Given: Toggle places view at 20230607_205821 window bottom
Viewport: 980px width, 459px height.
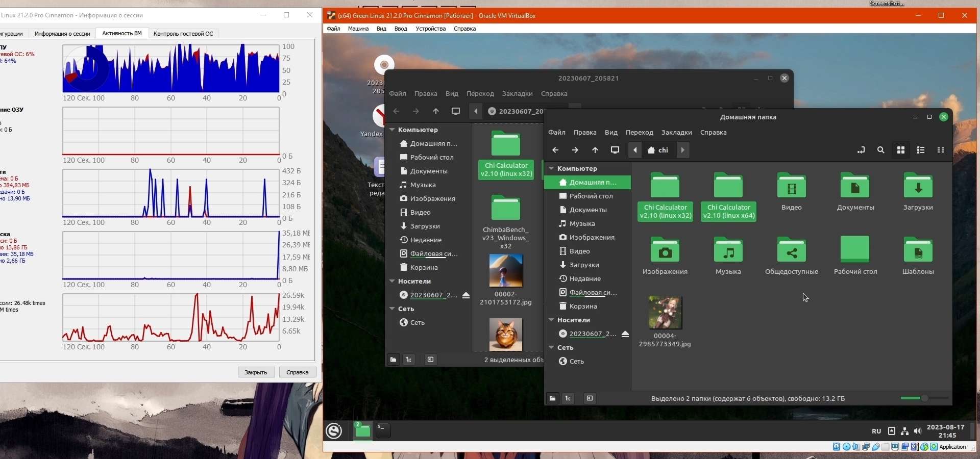Looking at the screenshot, I should point(393,360).
